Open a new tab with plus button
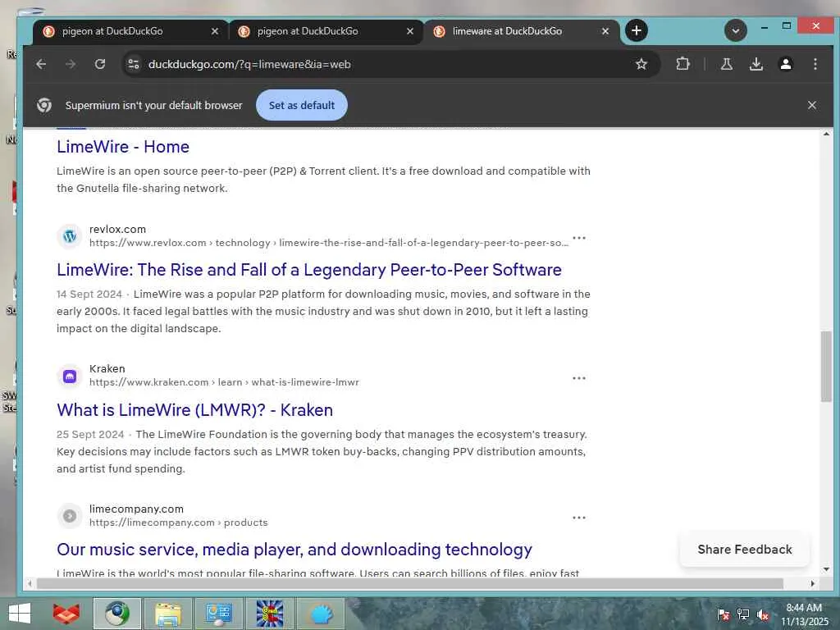Image resolution: width=840 pixels, height=630 pixels. 636,30
